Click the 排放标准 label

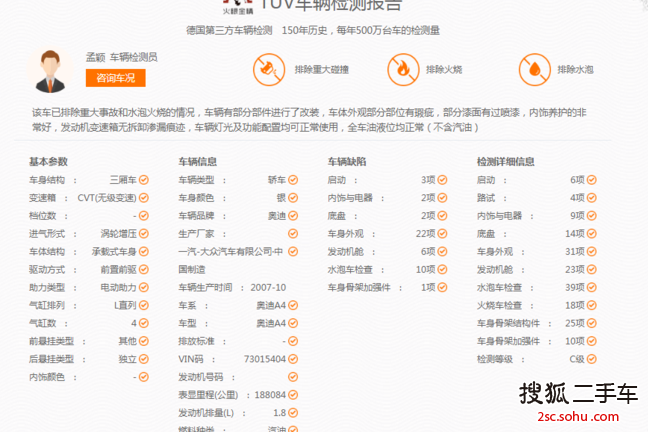[196, 341]
